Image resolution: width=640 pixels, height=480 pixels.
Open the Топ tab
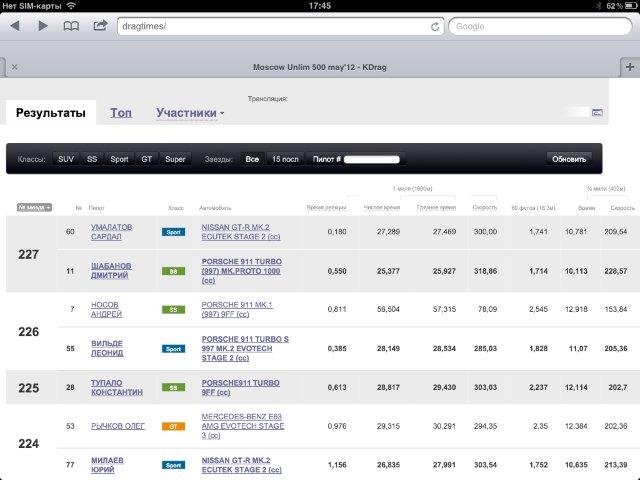[121, 113]
